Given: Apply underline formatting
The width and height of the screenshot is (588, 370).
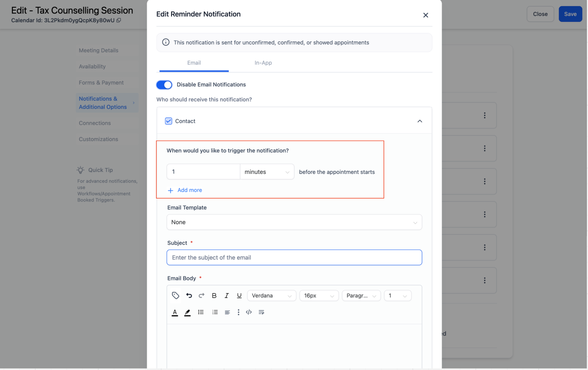Looking at the screenshot, I should (x=239, y=296).
